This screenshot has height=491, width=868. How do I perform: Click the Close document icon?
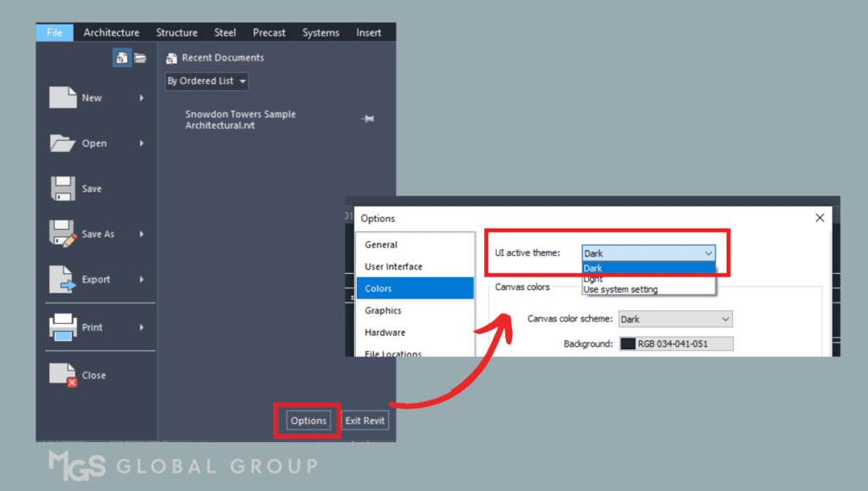64,375
